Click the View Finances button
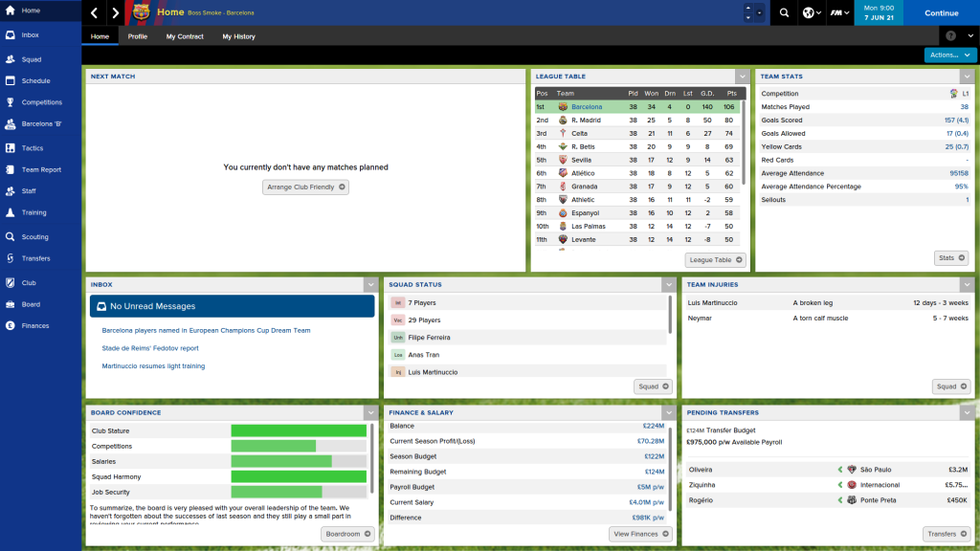980x551 pixels. [640, 534]
